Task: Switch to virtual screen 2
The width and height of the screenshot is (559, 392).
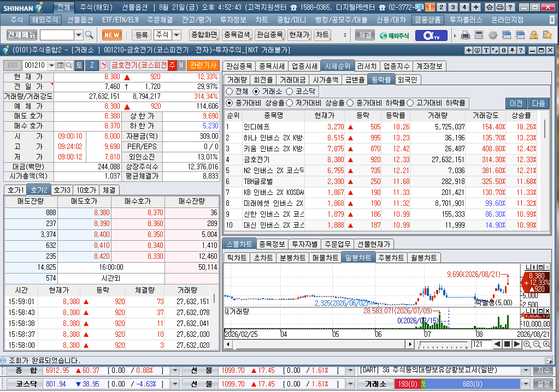Action: point(442,7)
